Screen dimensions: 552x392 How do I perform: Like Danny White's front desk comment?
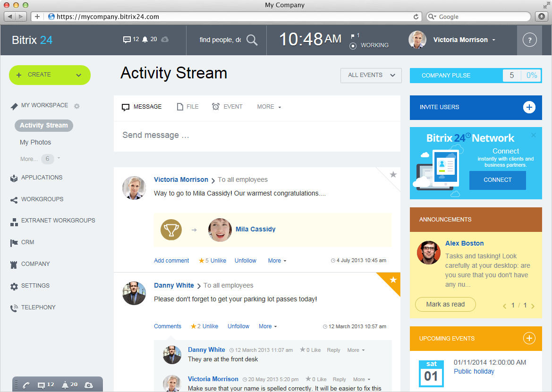(316, 350)
